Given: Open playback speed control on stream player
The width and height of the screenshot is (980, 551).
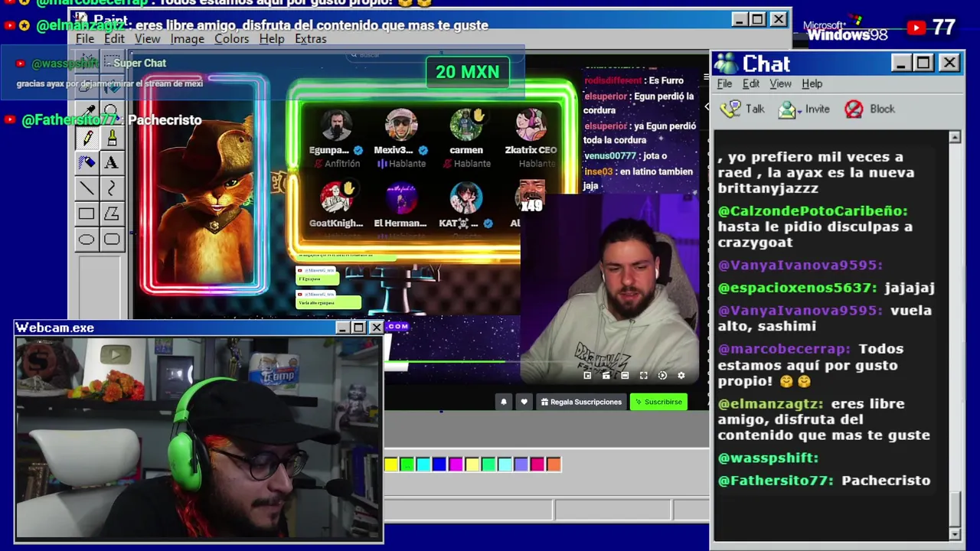Looking at the screenshot, I should point(662,375).
